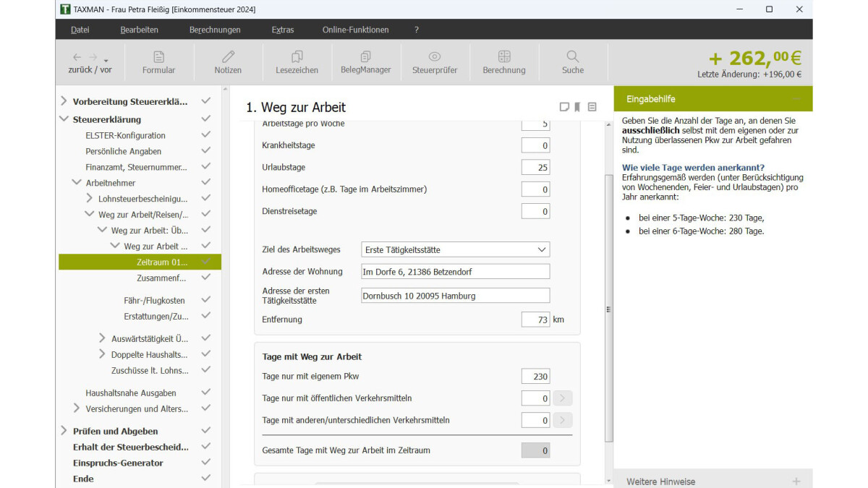This screenshot has width=868, height=488.
Task: Click the Entfernung km input field
Action: pos(535,320)
